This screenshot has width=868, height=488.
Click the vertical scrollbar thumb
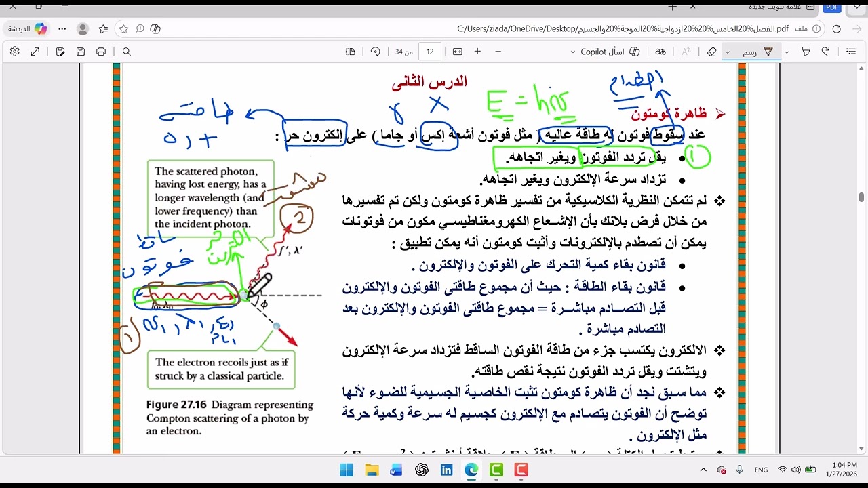pyautogui.click(x=861, y=197)
